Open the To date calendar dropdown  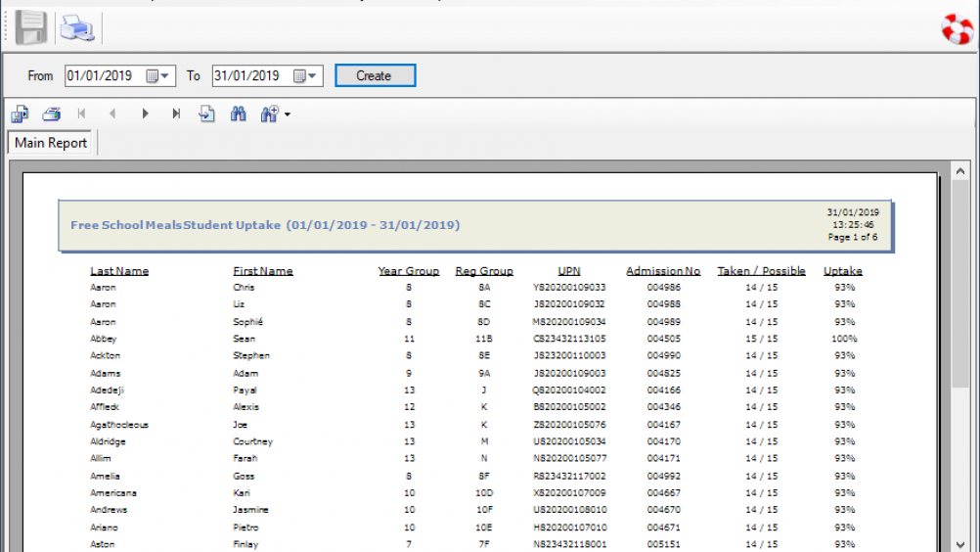306,76
